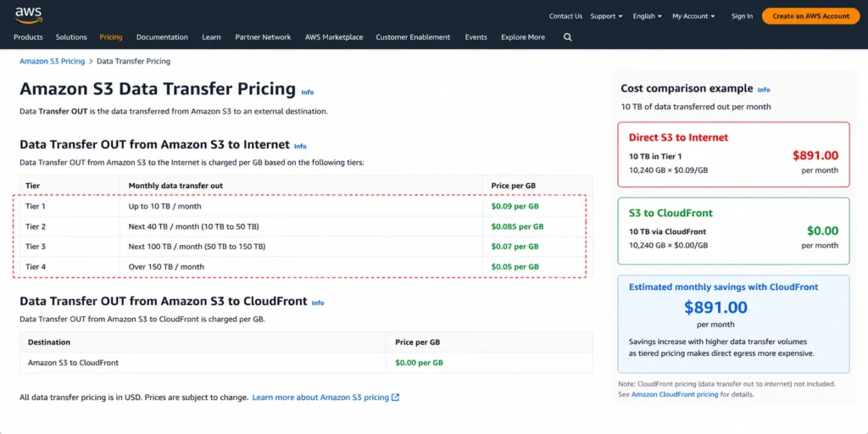Click the $0.05 per GB price
868x434 pixels.
(x=515, y=267)
